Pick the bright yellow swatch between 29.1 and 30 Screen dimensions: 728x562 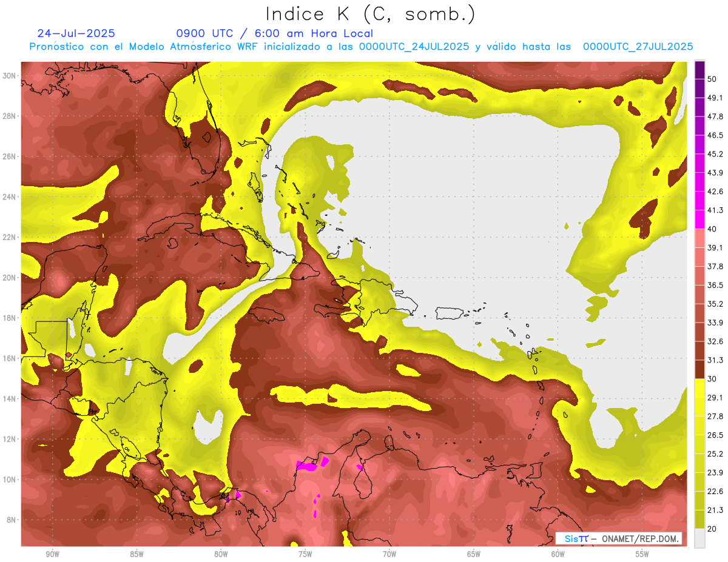(x=699, y=389)
